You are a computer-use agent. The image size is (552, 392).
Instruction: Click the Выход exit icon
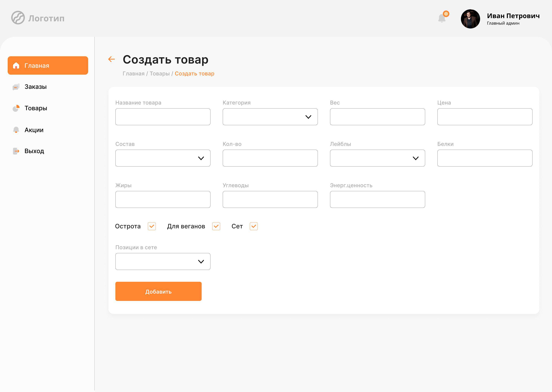[16, 151]
